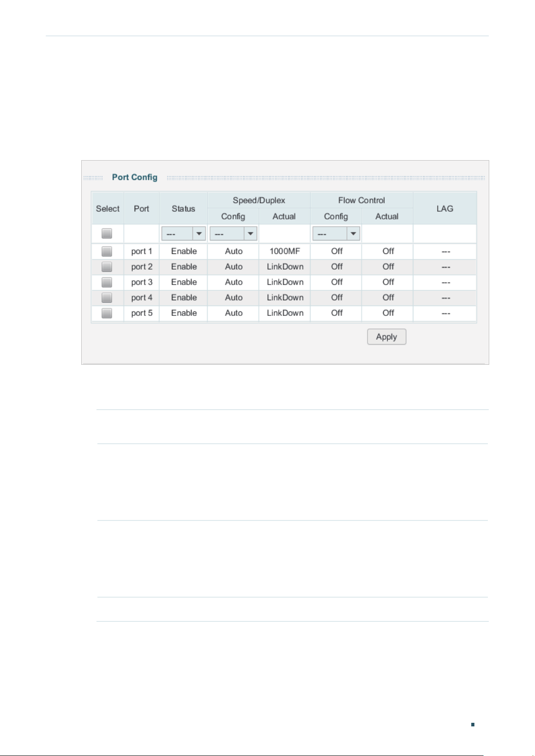Screen dimensions: 535x756
Task: Click Auto config in port 3 row
Action: 234,282
